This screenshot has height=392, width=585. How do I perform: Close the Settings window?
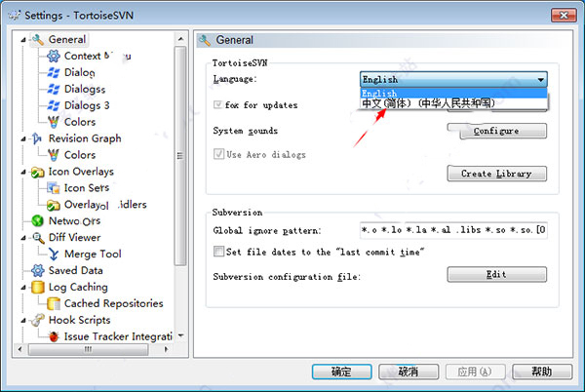pos(564,16)
